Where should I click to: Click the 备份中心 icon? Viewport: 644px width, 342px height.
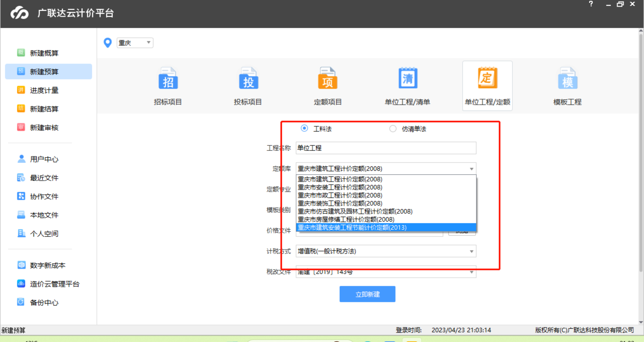[x=21, y=302]
